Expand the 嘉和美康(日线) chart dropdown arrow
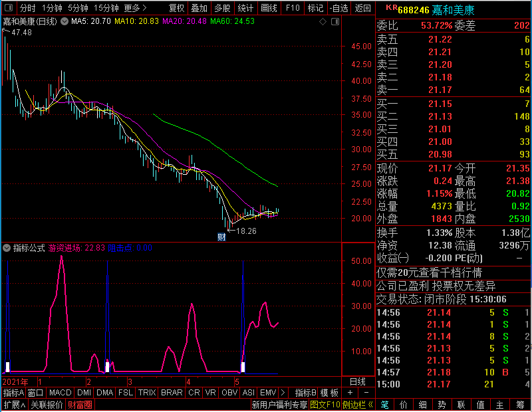The image size is (532, 412). click(64, 21)
